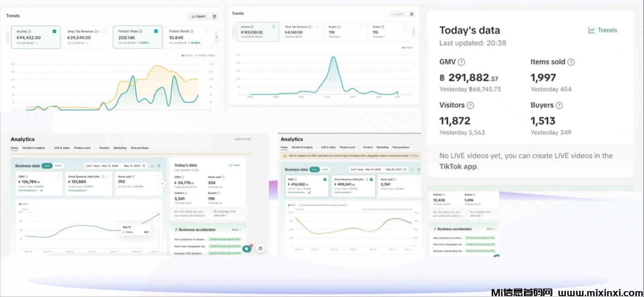Open Marketing tab above the yellow GMV notice banner

click(x=382, y=147)
